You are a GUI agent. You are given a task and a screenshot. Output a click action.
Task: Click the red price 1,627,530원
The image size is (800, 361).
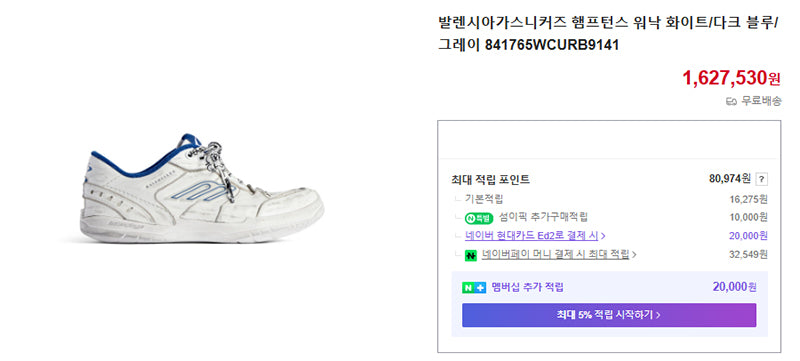(x=731, y=78)
